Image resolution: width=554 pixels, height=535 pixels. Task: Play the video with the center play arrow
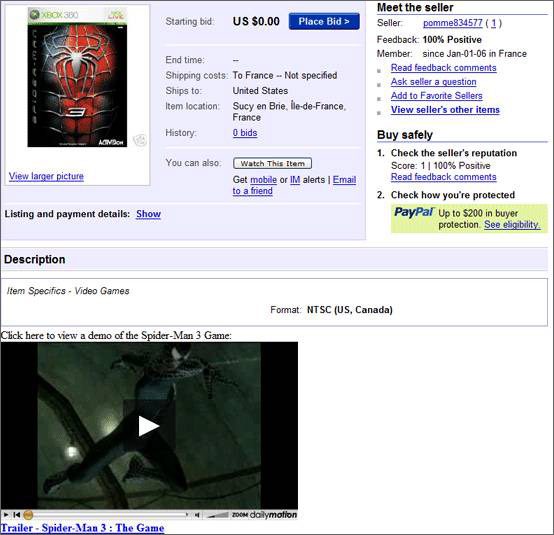pyautogui.click(x=149, y=426)
